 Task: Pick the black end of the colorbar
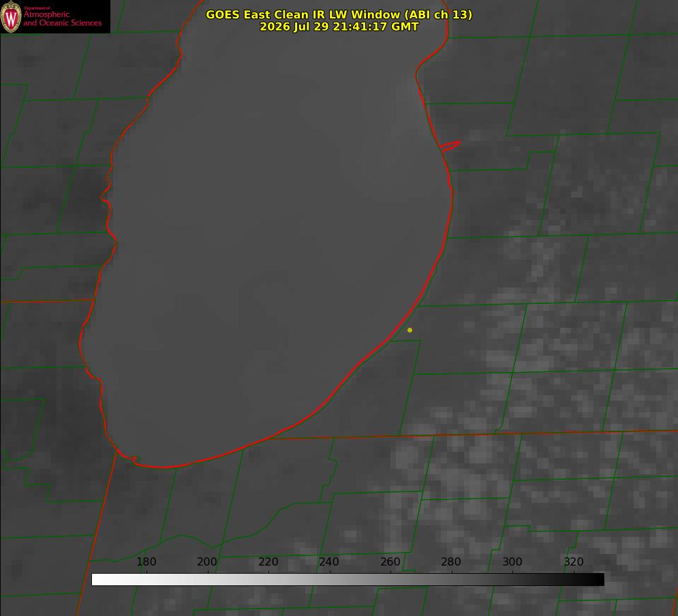point(598,579)
